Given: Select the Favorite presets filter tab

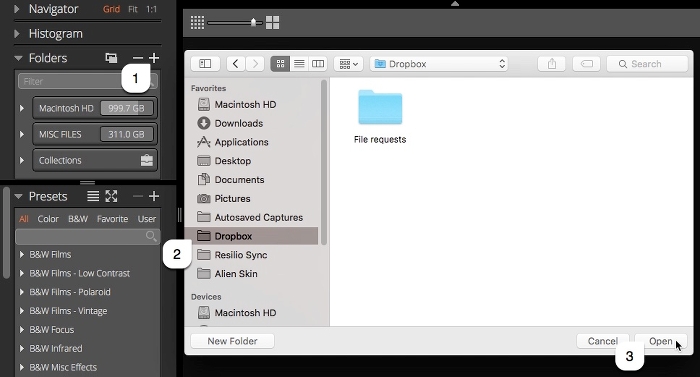Looking at the screenshot, I should tap(112, 219).
